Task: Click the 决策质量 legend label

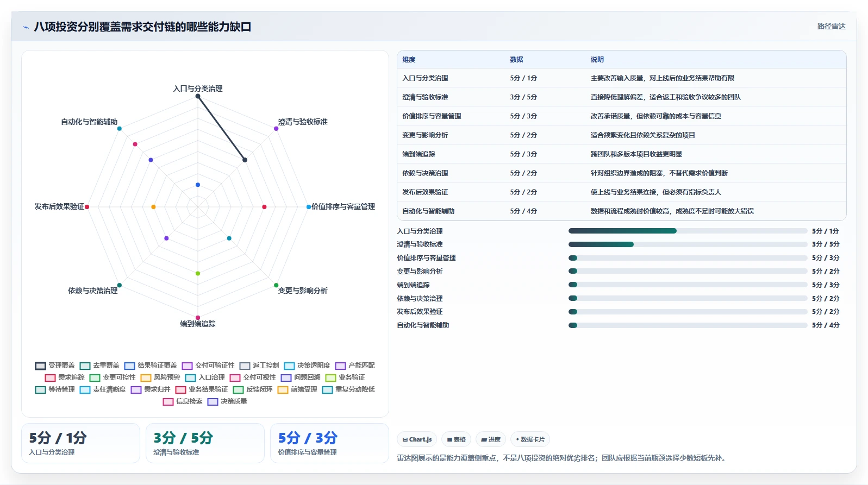Action: (234, 401)
